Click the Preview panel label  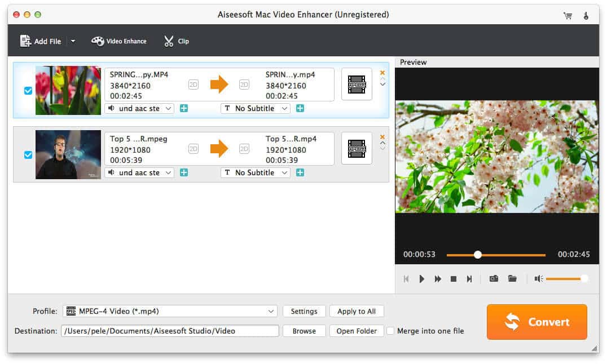[414, 62]
